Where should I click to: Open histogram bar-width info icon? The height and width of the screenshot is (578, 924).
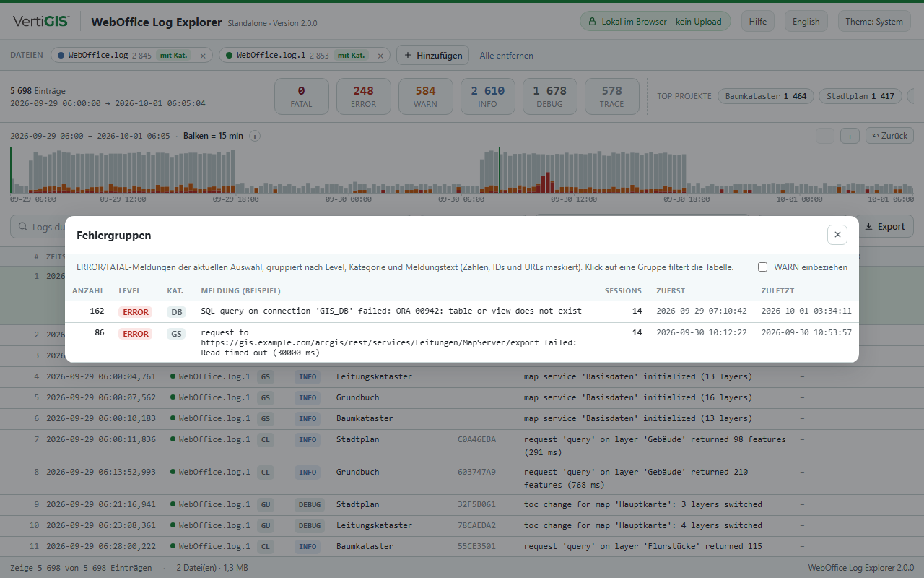(255, 136)
